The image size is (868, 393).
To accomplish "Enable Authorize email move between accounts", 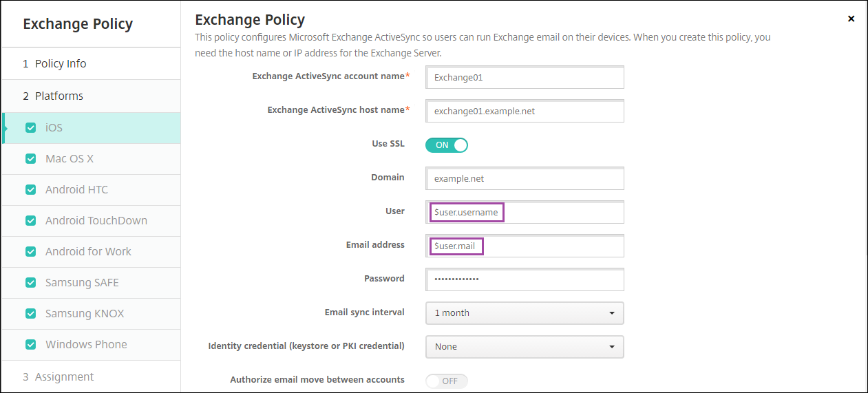I will (x=446, y=381).
